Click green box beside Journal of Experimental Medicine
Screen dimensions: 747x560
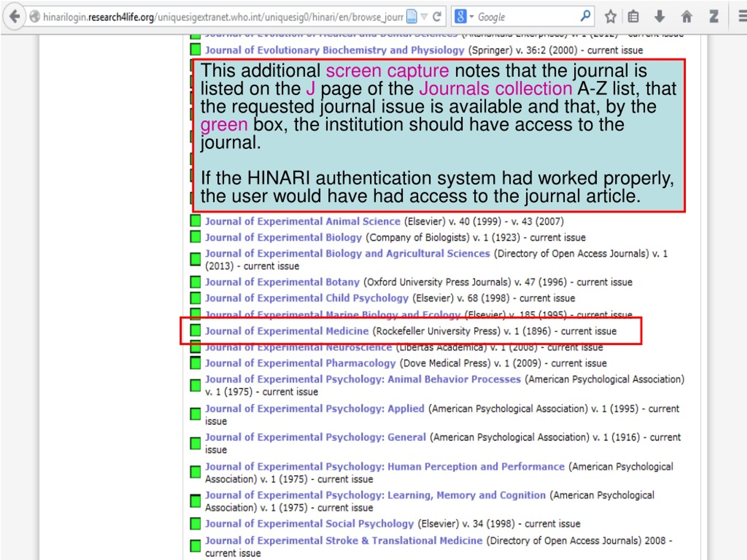pos(195,330)
